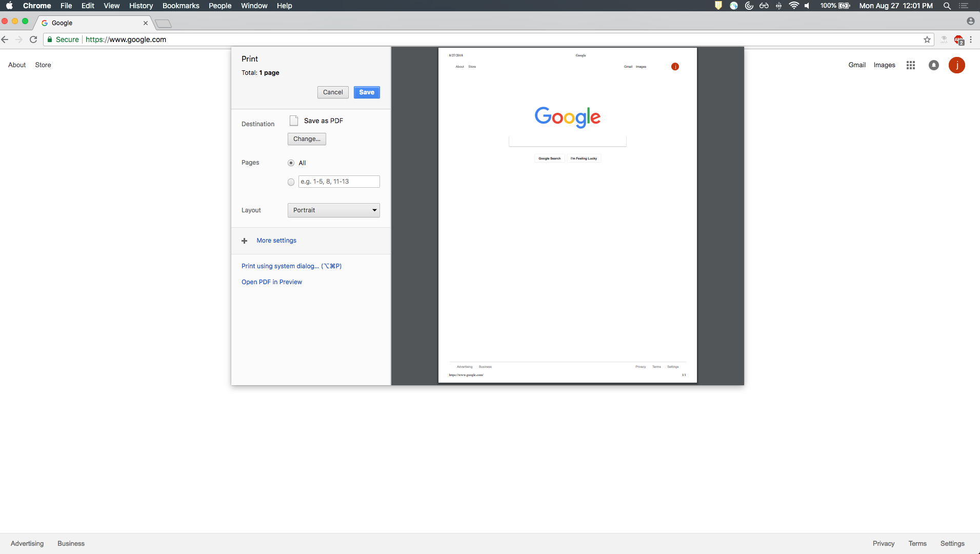Viewport: 980px width, 554px height.
Task: Open Chrome three-dot menu
Action: click(971, 39)
